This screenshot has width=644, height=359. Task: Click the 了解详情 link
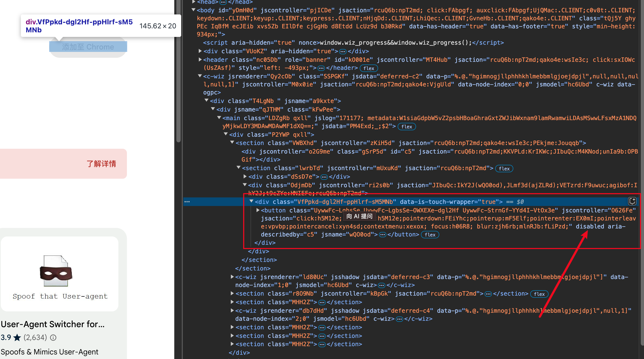(101, 164)
